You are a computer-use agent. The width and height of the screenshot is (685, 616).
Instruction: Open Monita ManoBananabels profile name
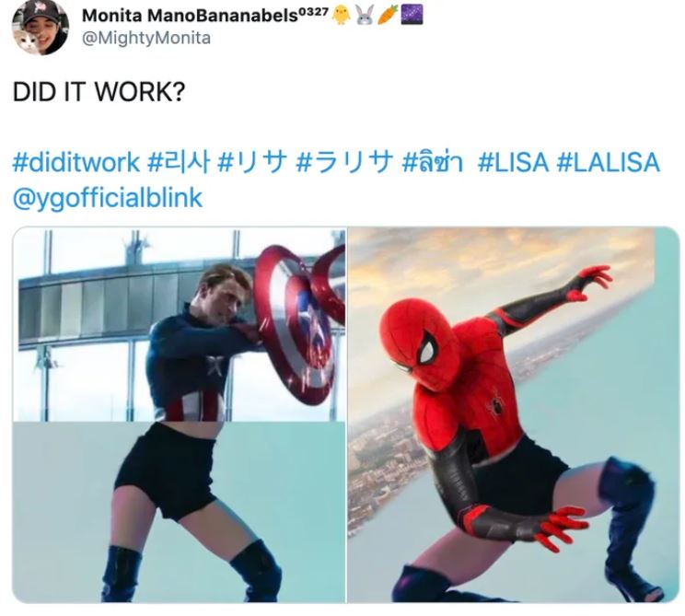190,16
